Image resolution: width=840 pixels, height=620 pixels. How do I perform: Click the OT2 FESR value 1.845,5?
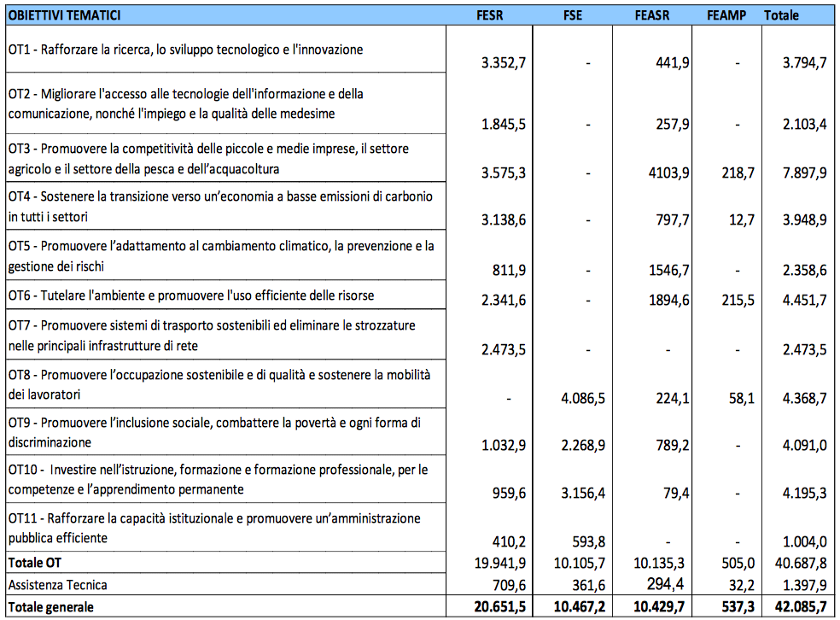pos(504,125)
